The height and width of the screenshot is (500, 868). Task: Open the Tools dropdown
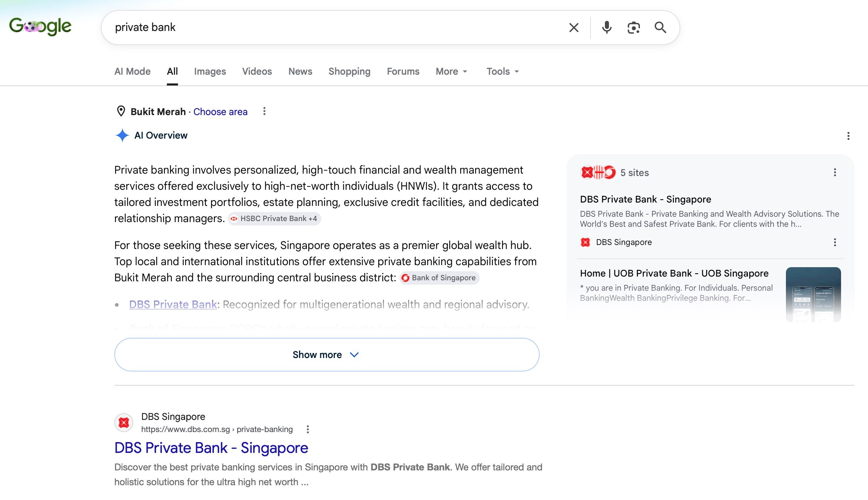503,71
